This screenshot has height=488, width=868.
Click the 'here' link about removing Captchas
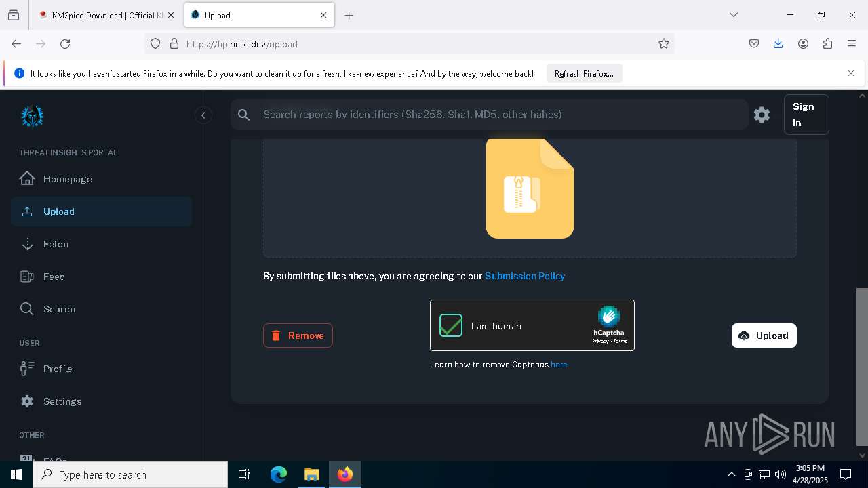coord(559,365)
